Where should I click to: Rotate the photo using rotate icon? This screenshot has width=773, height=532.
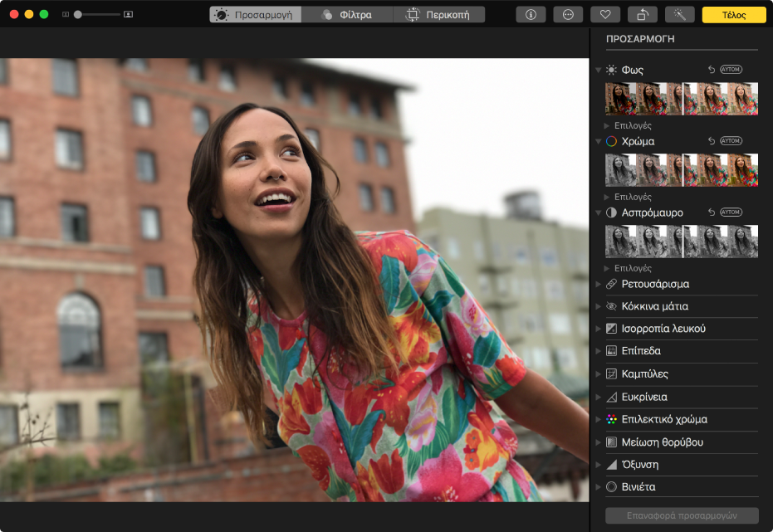pyautogui.click(x=642, y=14)
